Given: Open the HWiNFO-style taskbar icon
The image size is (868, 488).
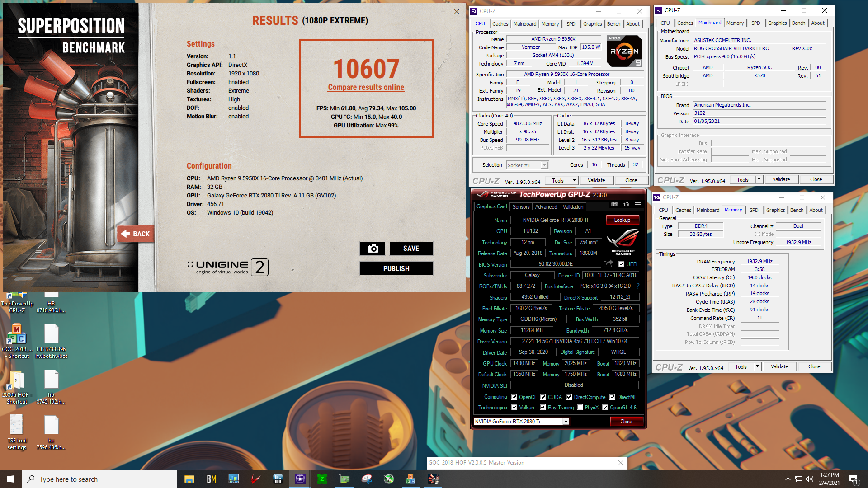Looking at the screenshot, I should click(278, 479).
